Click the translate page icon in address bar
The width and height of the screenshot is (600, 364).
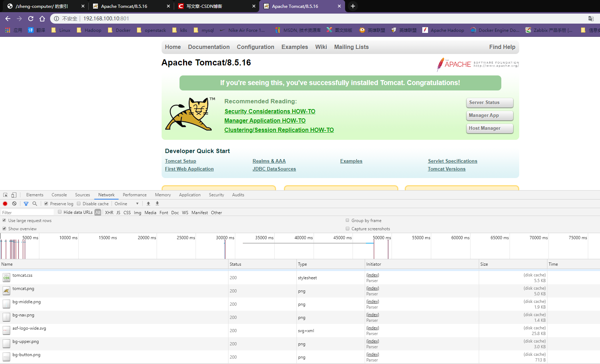coord(591,19)
